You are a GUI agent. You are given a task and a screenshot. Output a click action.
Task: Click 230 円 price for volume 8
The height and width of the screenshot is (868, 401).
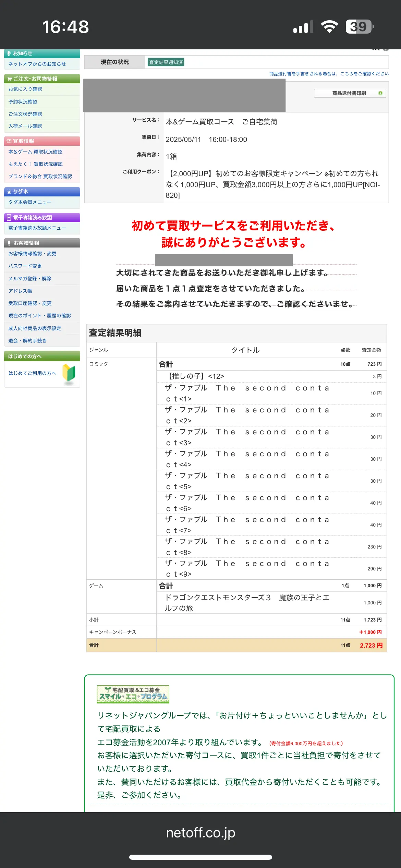375,547
